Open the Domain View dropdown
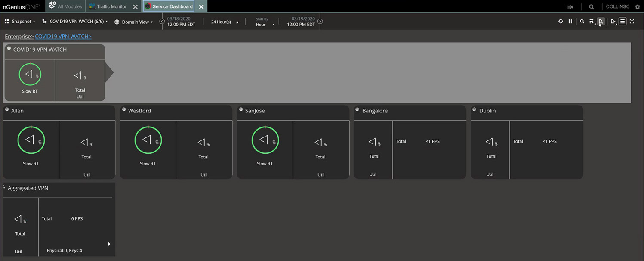Image resolution: width=644 pixels, height=261 pixels. 133,22
